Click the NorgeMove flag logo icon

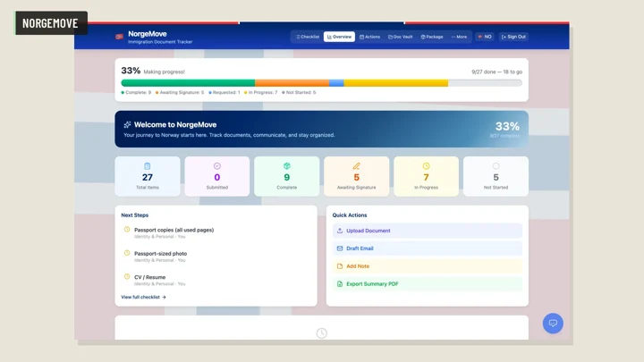(x=120, y=37)
